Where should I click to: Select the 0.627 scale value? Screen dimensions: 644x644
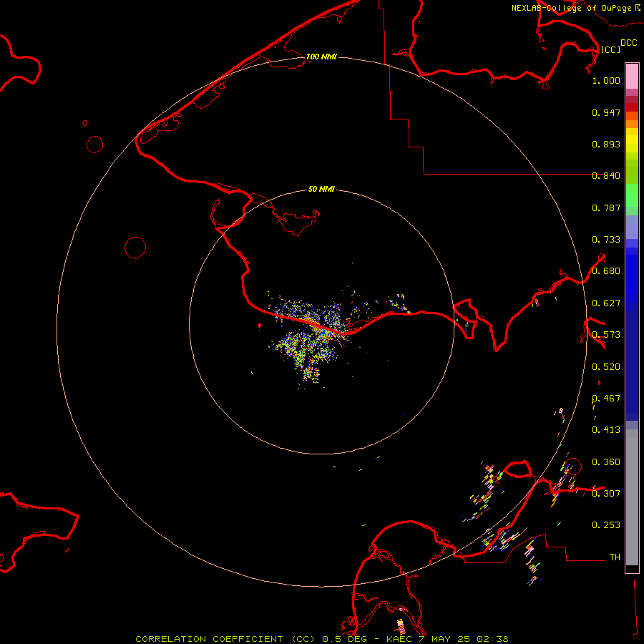point(606,303)
